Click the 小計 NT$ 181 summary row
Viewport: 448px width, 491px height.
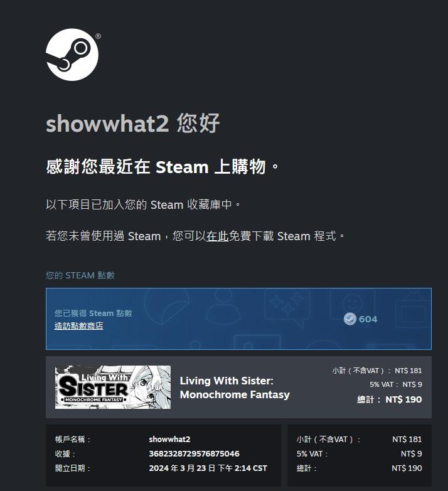pyautogui.click(x=360, y=440)
